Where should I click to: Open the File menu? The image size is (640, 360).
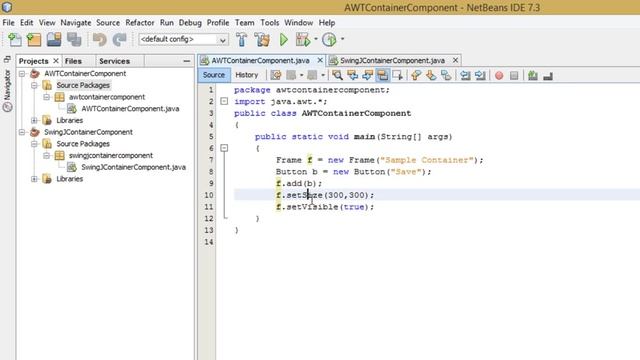[x=8, y=23]
